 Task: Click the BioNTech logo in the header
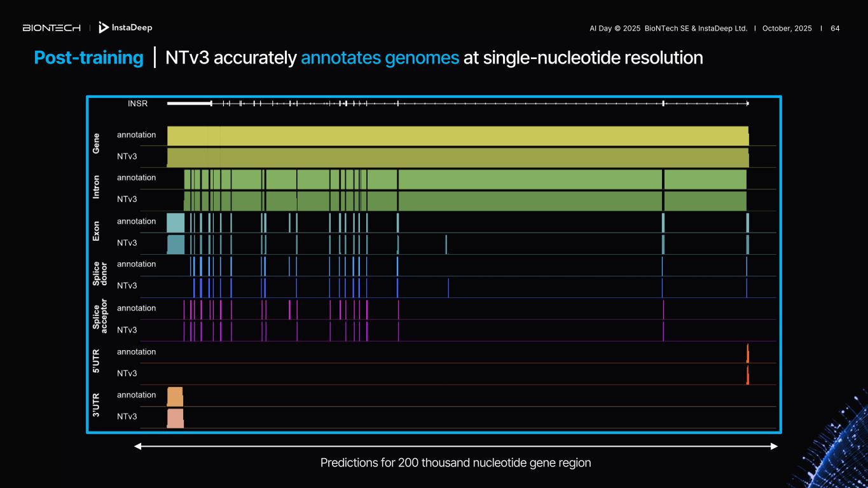pos(52,28)
